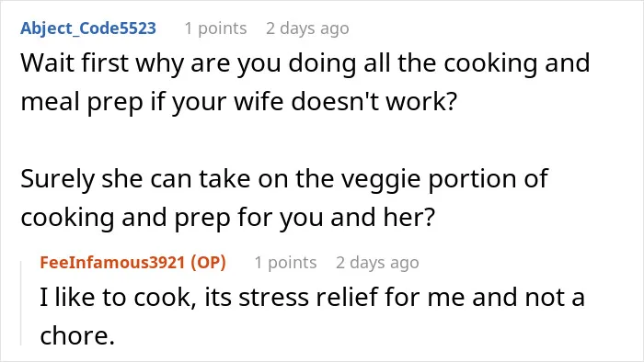Click '1 points' on the OP reply
The width and height of the screenshot is (644, 362).
coord(285,263)
